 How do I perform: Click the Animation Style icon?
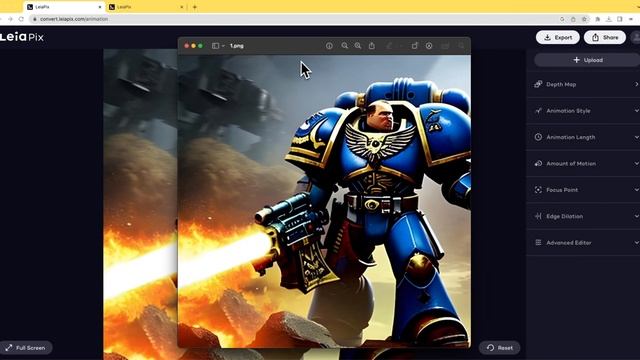(538, 111)
